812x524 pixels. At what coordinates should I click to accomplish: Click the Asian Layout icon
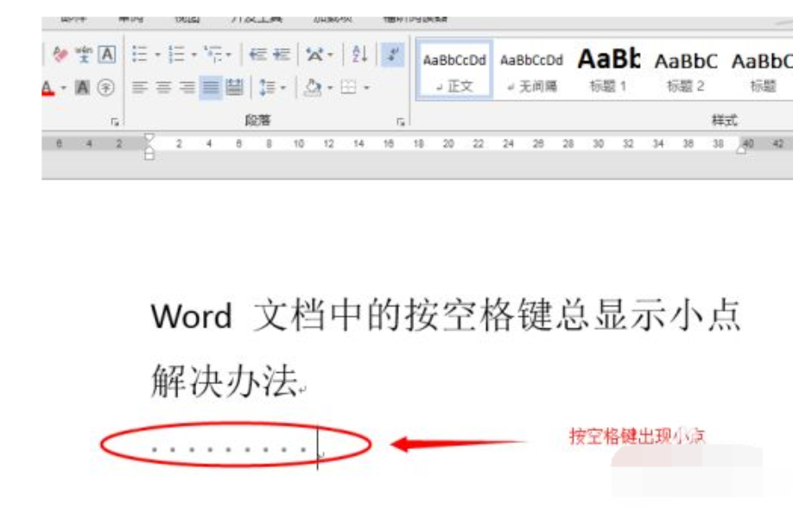click(314, 54)
